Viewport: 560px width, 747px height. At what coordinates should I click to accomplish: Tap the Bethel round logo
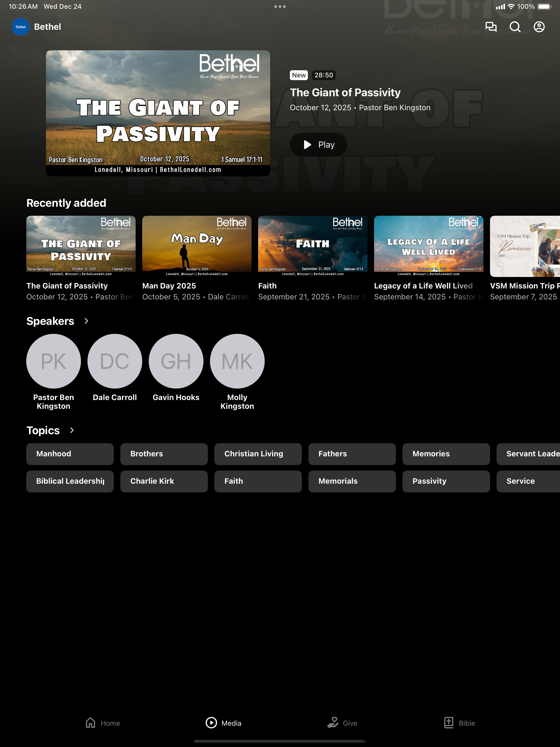coord(21,27)
